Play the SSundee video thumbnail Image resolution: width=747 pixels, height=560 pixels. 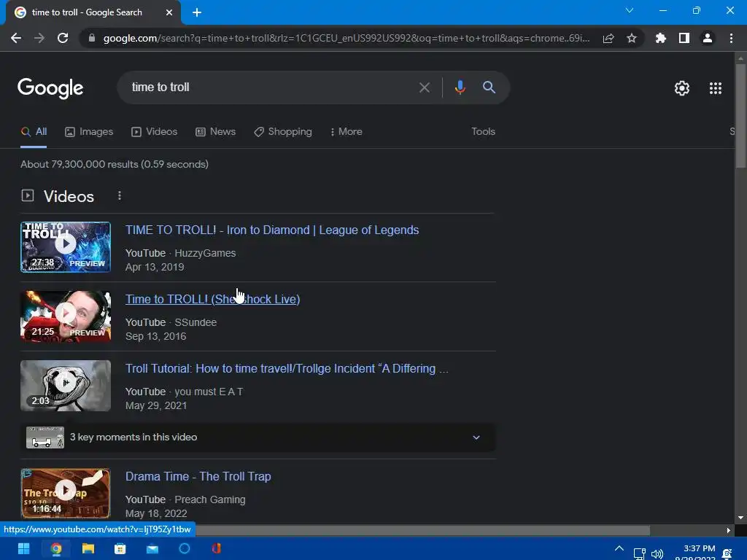66,316
